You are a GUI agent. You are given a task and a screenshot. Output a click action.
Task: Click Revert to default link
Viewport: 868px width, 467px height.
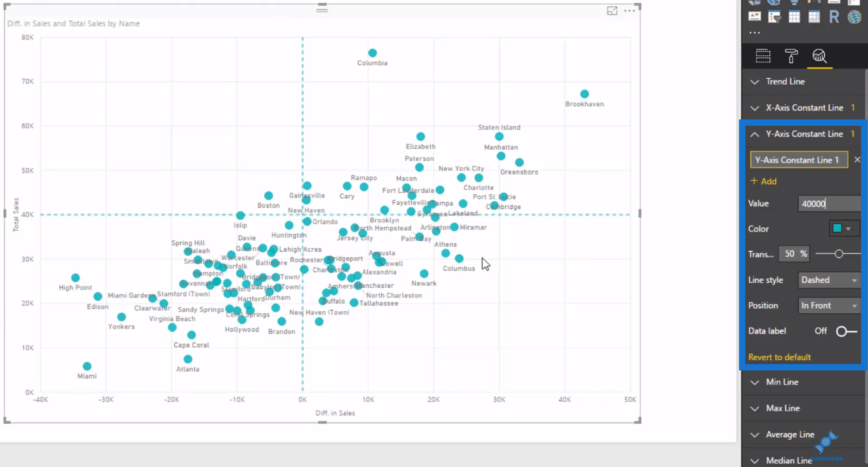pos(780,357)
